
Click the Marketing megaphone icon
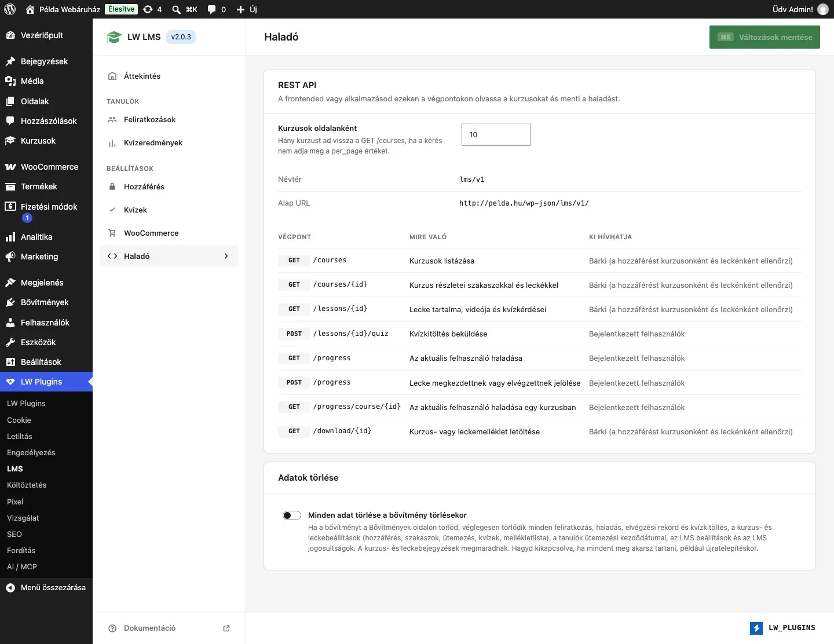pyautogui.click(x=10, y=257)
